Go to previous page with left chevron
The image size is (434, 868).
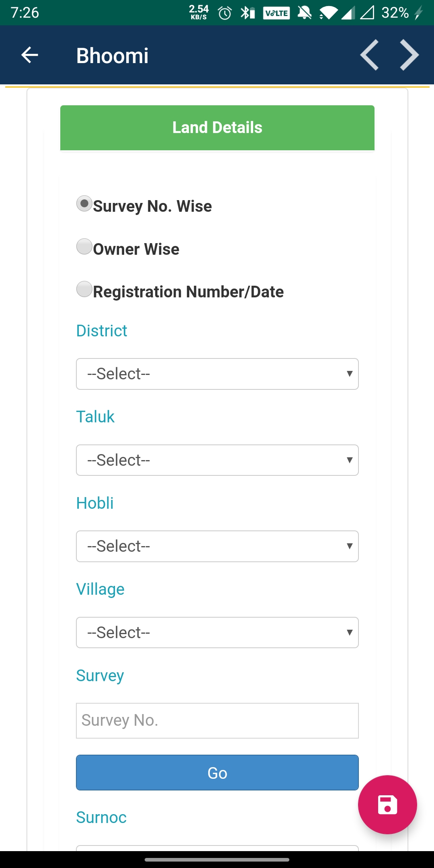click(x=369, y=55)
